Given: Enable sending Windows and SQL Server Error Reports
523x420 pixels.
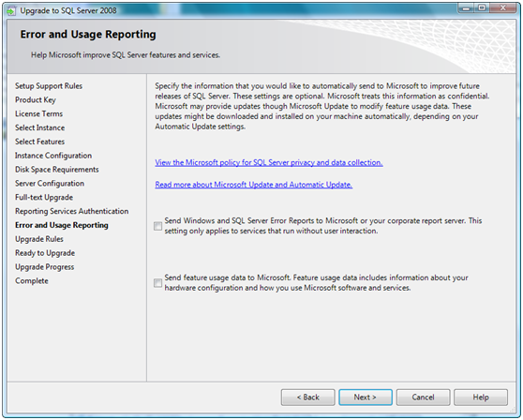Looking at the screenshot, I should pos(157,226).
